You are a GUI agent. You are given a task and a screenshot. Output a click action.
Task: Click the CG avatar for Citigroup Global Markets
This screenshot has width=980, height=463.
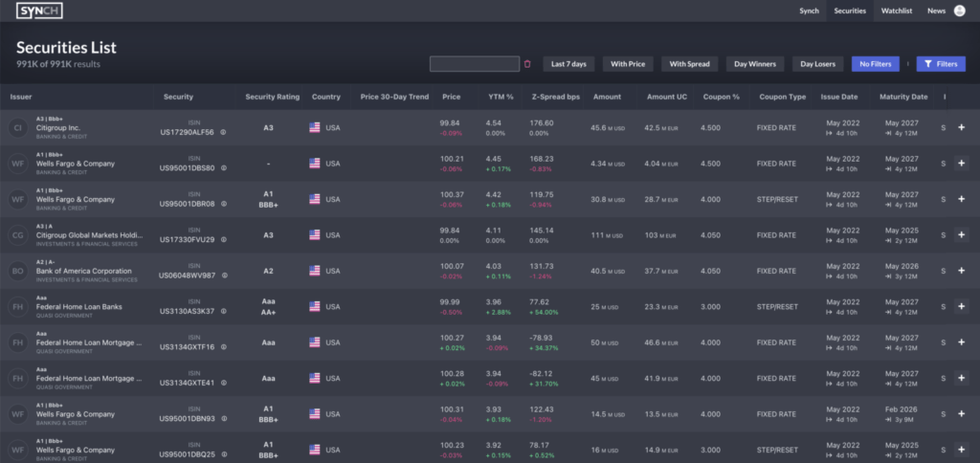tap(17, 235)
